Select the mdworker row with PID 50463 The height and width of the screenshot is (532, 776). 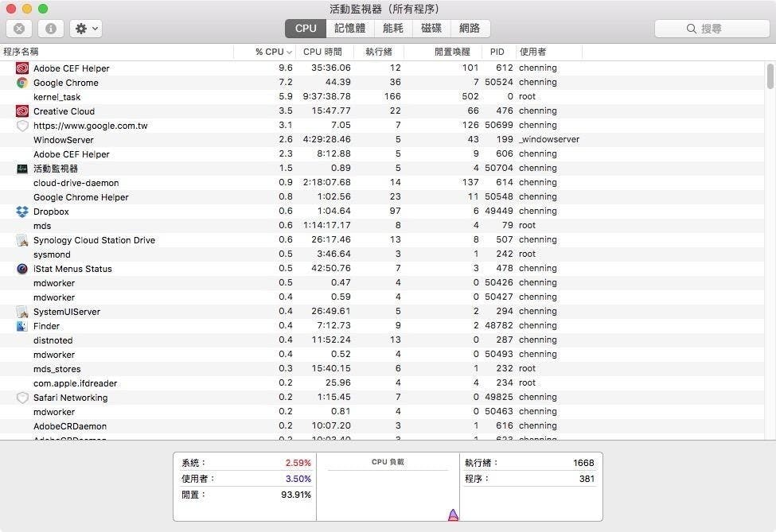(x=382, y=413)
